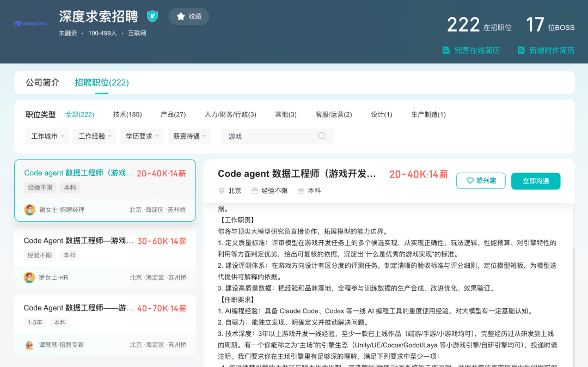Screen dimensions: 588x367
Task: Click the 【工作职责】 section heading
Action: point(237,220)
